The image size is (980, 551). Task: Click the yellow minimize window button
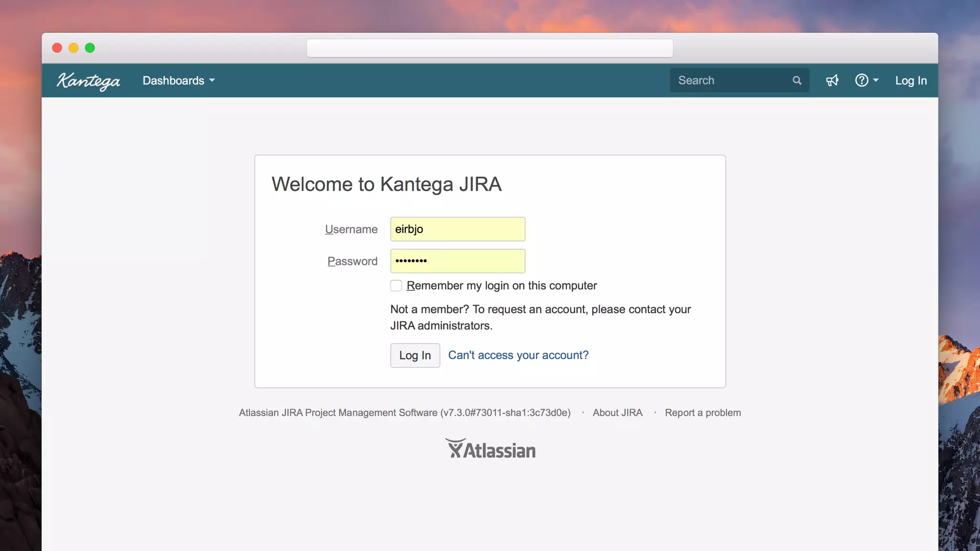pos(73,48)
